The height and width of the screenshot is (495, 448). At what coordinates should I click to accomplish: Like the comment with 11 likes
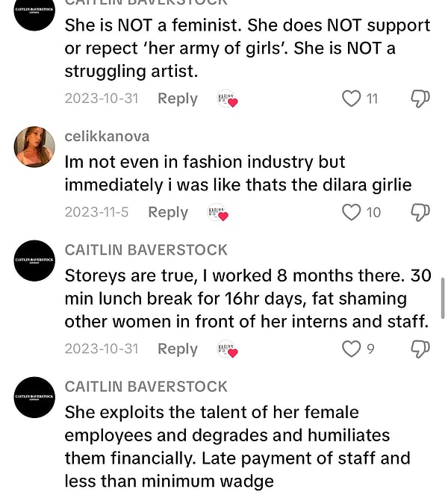pos(352,99)
